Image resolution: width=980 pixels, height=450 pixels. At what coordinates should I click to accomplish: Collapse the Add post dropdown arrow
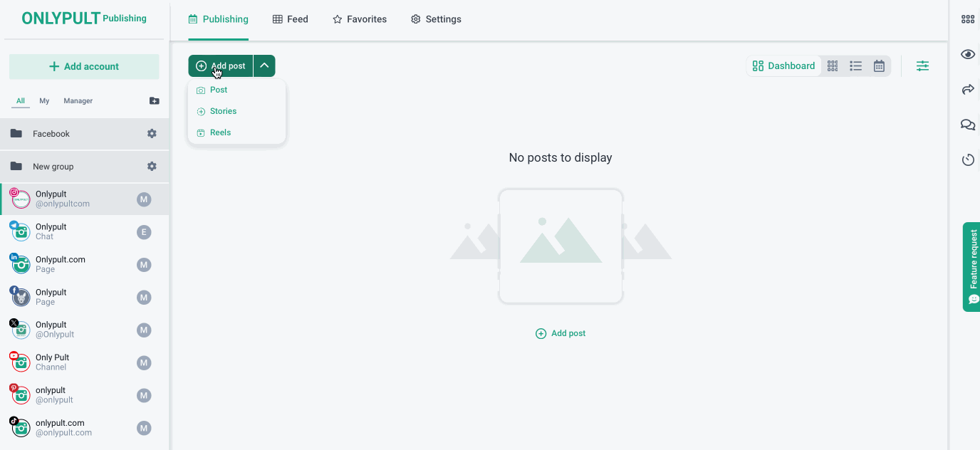[x=264, y=66]
